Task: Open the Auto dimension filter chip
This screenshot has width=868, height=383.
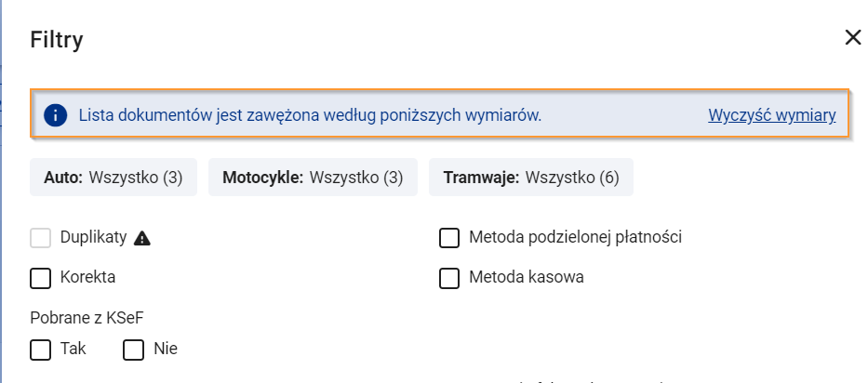Action: 114,178
